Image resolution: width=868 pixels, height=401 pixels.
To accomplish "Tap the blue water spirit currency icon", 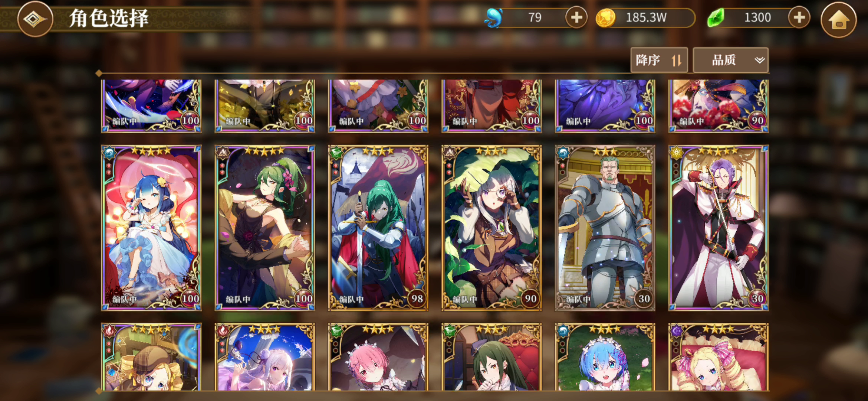I will [494, 18].
